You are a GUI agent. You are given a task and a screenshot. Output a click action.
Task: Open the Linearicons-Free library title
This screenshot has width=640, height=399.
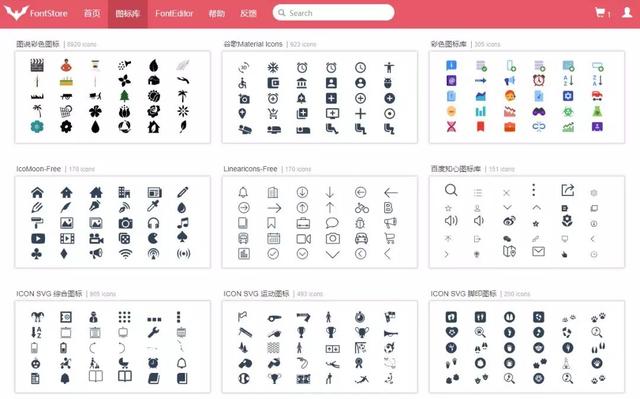[x=250, y=168]
